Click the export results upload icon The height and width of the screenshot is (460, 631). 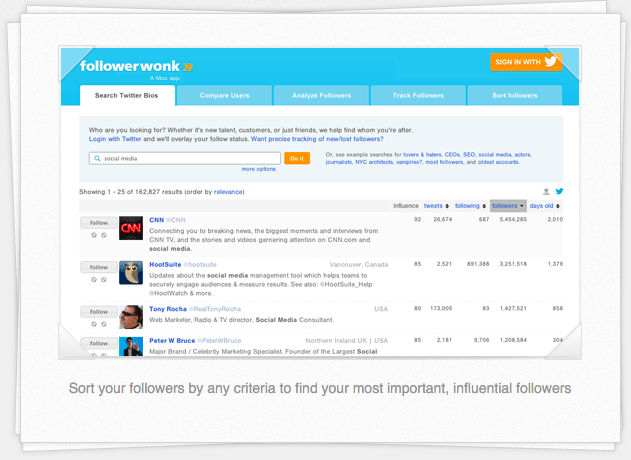[x=546, y=192]
